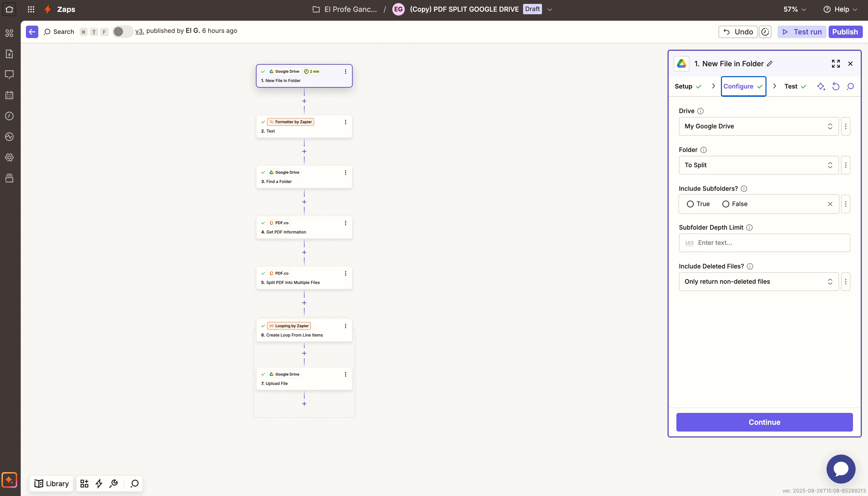Click the AI sparkle icon in step panel
This screenshot has width=868, height=496.
coord(821,86)
